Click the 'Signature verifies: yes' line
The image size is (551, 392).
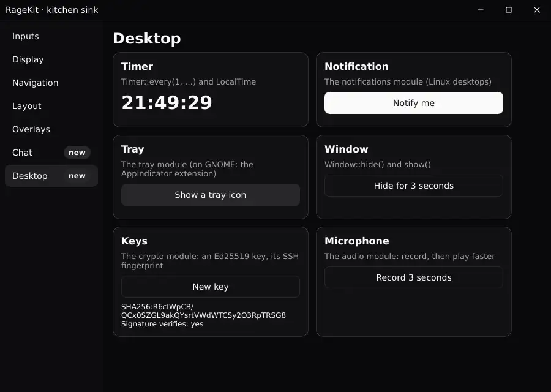[162, 324]
